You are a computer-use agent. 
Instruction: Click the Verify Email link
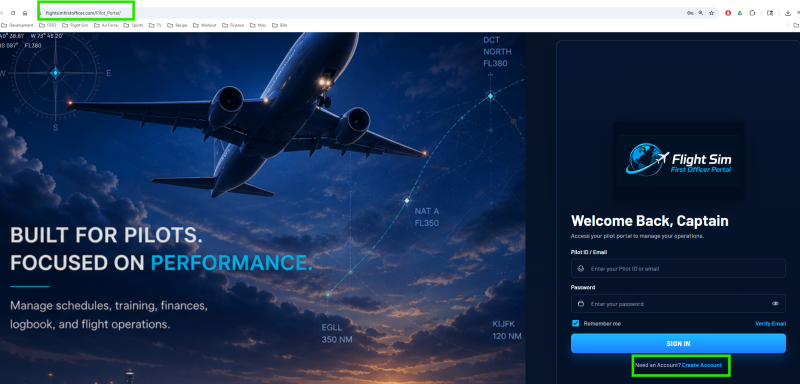click(x=770, y=323)
